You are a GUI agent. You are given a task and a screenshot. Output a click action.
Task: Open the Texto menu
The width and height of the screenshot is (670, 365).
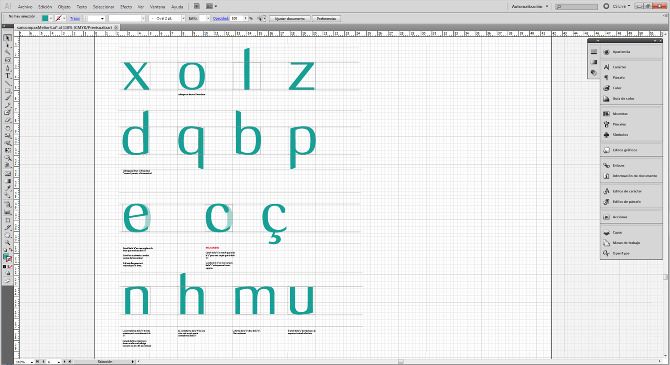82,7
